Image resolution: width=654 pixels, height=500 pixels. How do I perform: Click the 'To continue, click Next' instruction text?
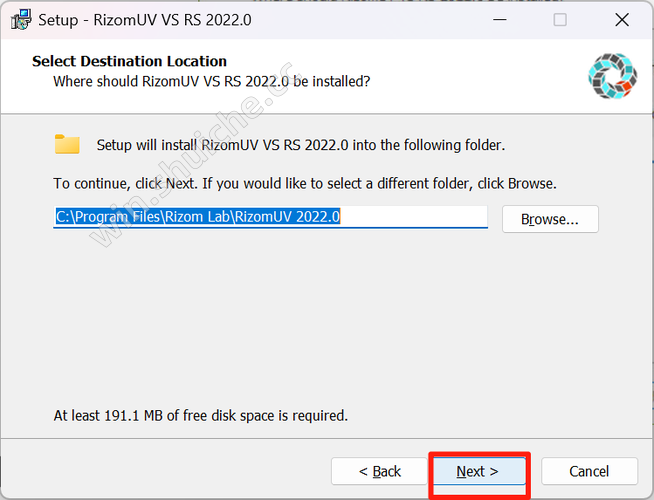305,183
